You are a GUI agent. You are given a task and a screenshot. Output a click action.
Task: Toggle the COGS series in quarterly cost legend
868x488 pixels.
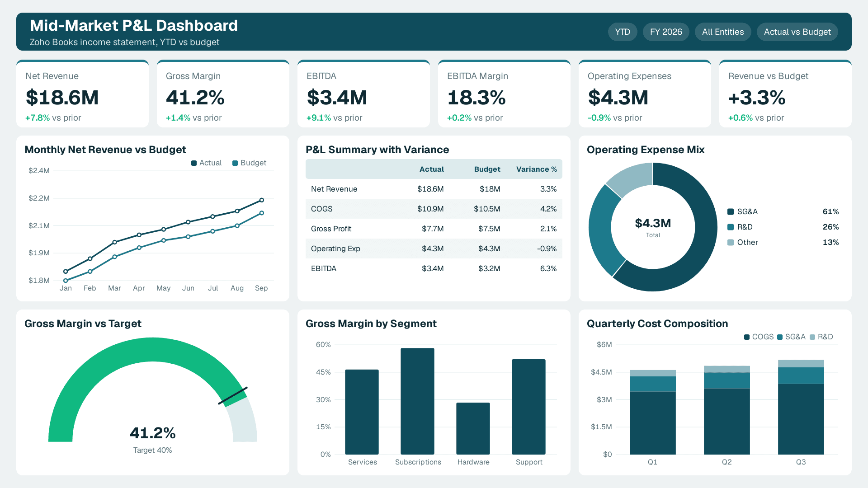(759, 337)
